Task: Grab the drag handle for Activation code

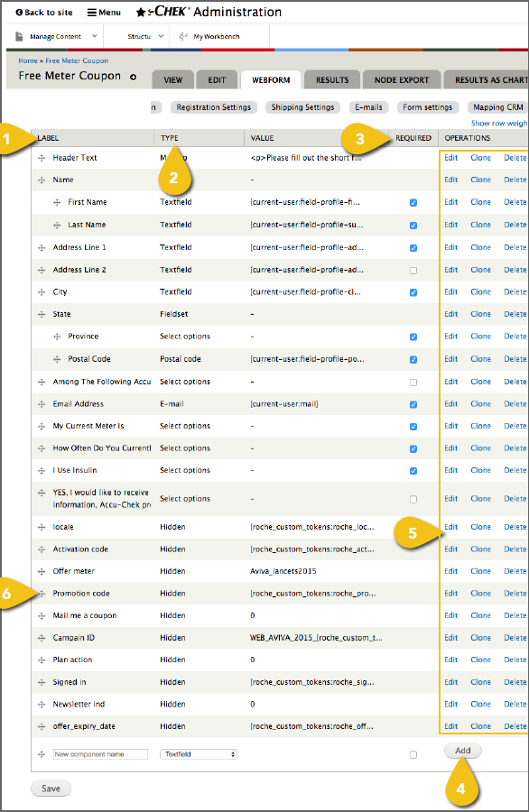Action: click(x=42, y=549)
